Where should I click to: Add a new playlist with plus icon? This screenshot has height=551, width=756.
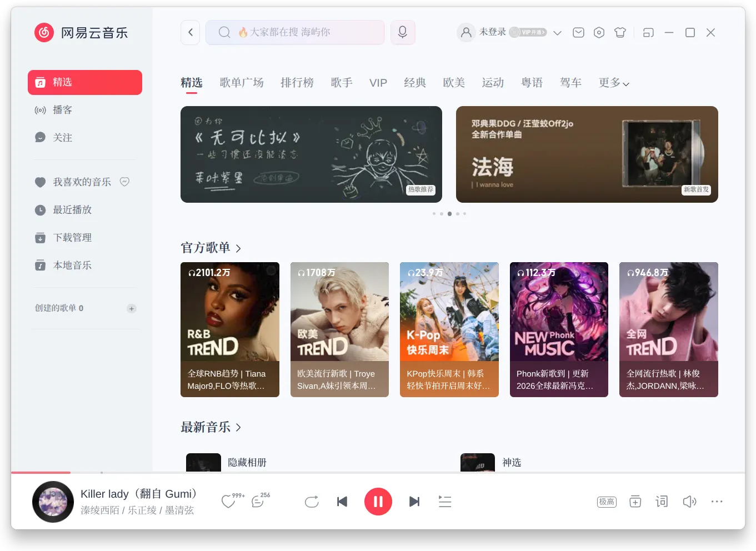click(x=132, y=308)
